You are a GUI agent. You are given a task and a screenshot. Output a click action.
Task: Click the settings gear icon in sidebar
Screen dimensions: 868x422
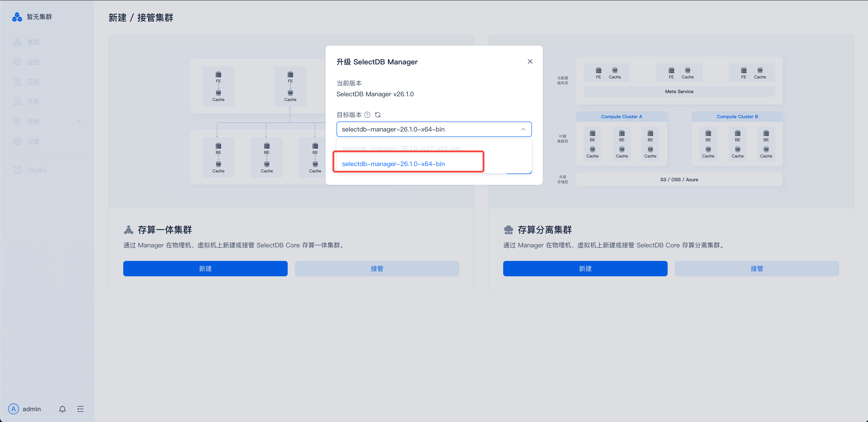(x=17, y=141)
